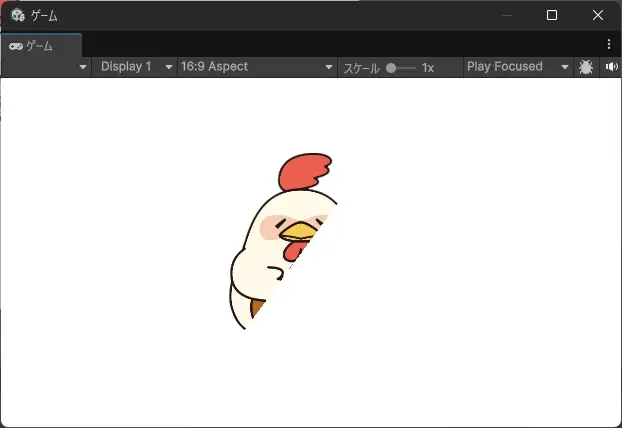
Task: Close the ゲーム window
Action: (x=597, y=15)
